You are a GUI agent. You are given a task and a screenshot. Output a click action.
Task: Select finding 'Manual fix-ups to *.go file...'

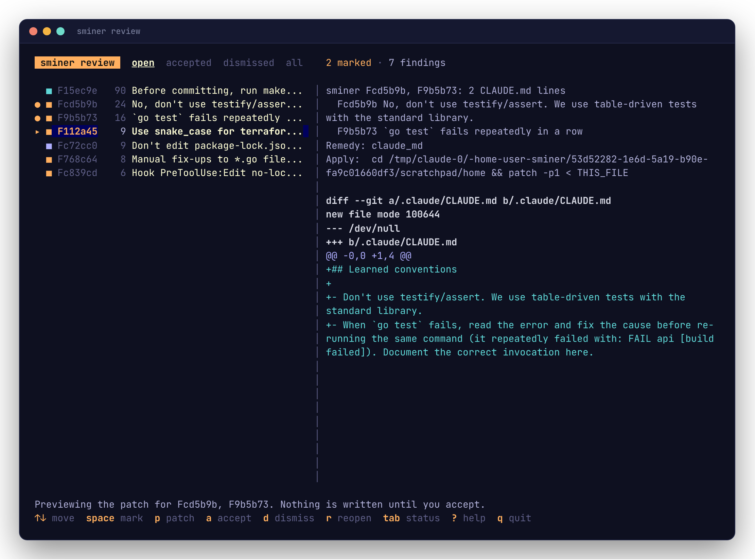[217, 159]
